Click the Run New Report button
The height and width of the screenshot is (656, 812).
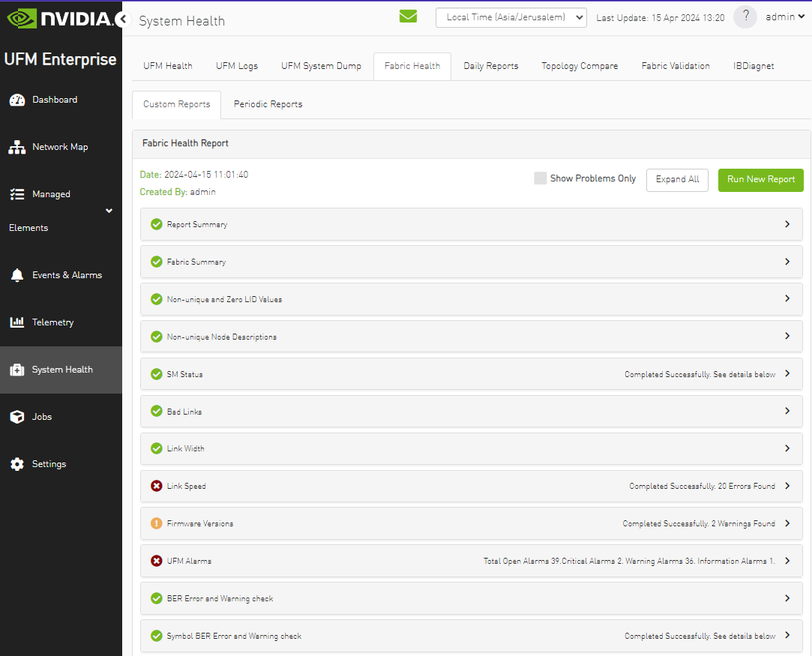(760, 180)
